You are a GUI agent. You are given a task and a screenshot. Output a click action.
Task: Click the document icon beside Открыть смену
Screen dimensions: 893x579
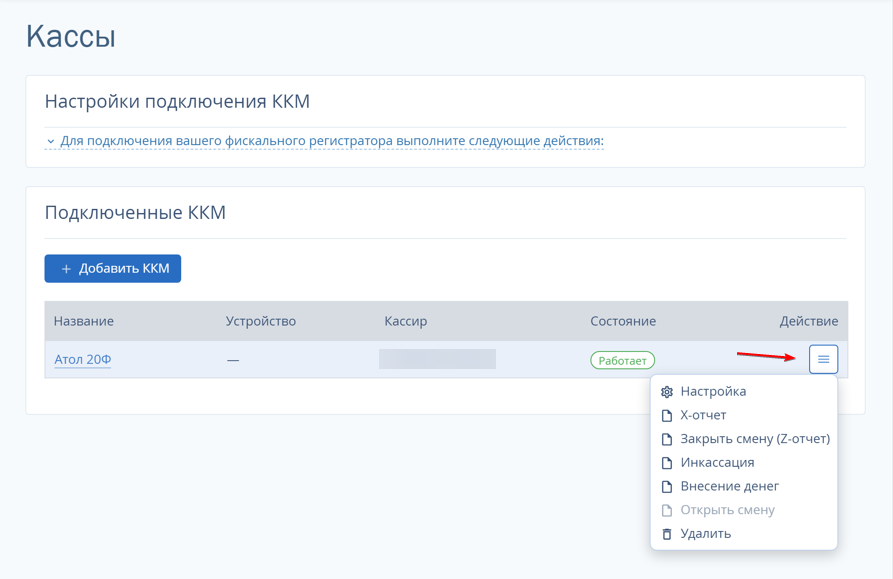tap(667, 510)
